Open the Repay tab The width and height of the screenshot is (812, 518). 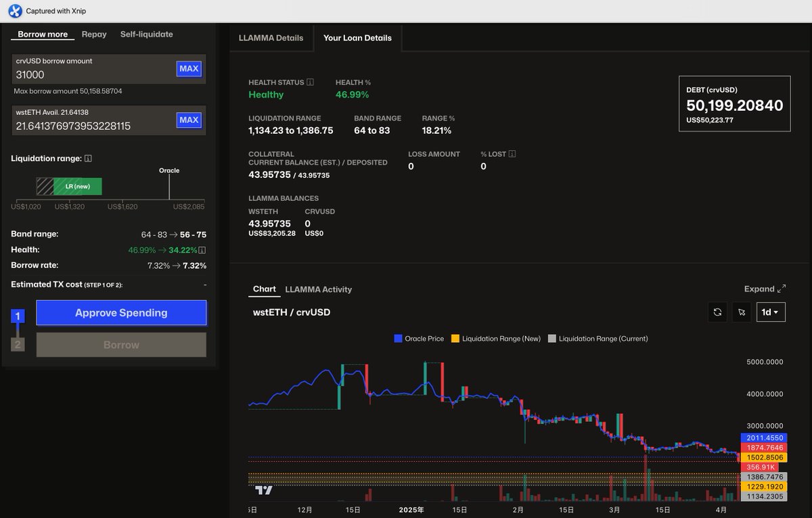pos(94,34)
